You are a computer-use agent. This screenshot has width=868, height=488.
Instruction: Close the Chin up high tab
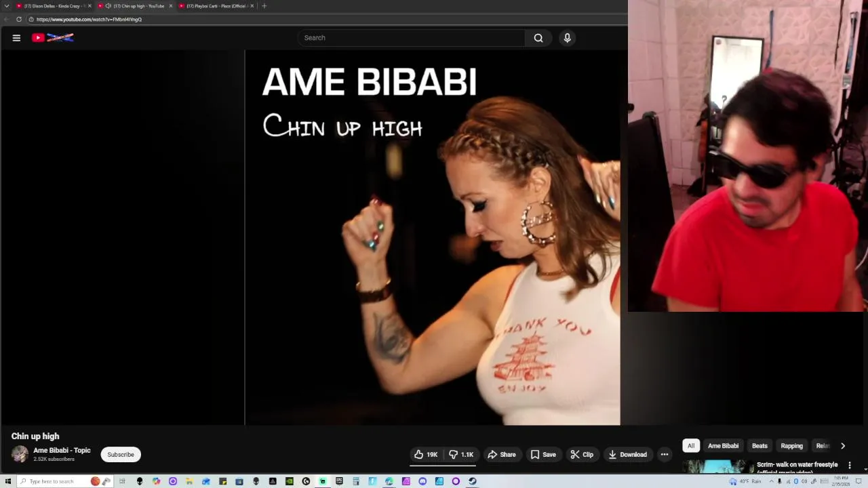click(x=170, y=6)
